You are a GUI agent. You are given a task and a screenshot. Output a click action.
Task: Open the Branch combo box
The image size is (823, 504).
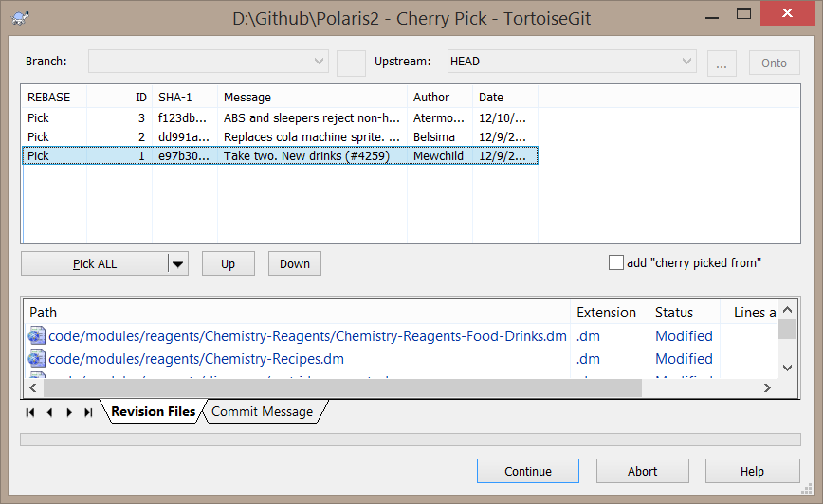click(209, 62)
